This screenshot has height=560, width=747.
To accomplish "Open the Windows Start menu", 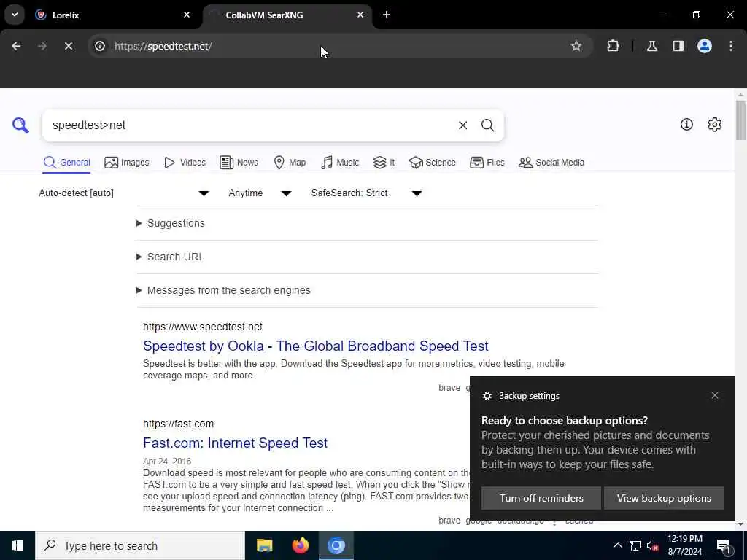I will [18, 545].
